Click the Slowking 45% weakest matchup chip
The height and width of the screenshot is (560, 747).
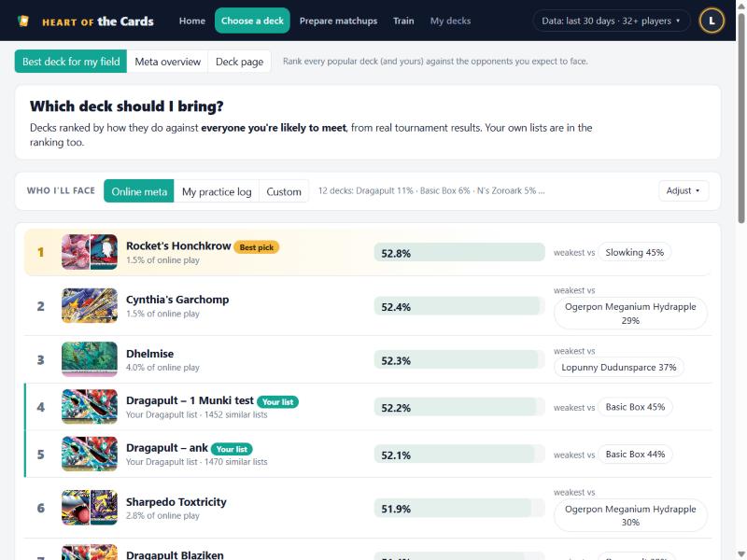coord(635,252)
